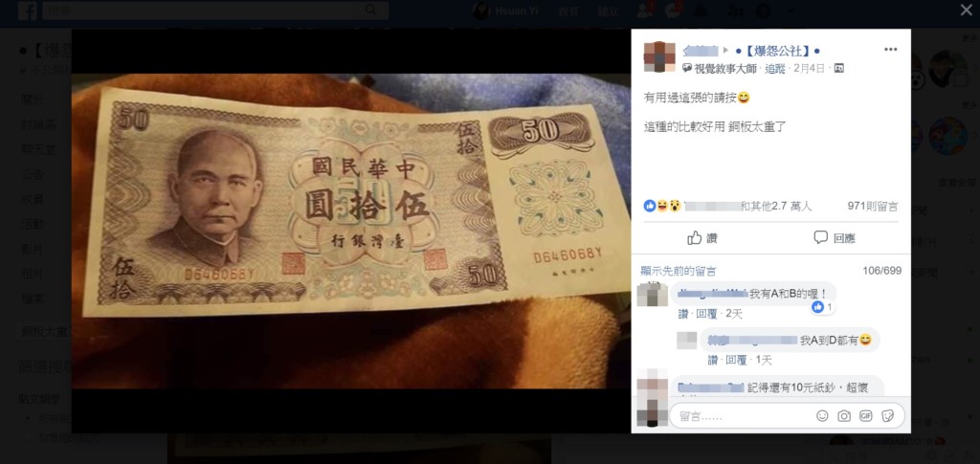Open the post options three-dot menu
Screen dimensions: 980x464
[x=890, y=50]
